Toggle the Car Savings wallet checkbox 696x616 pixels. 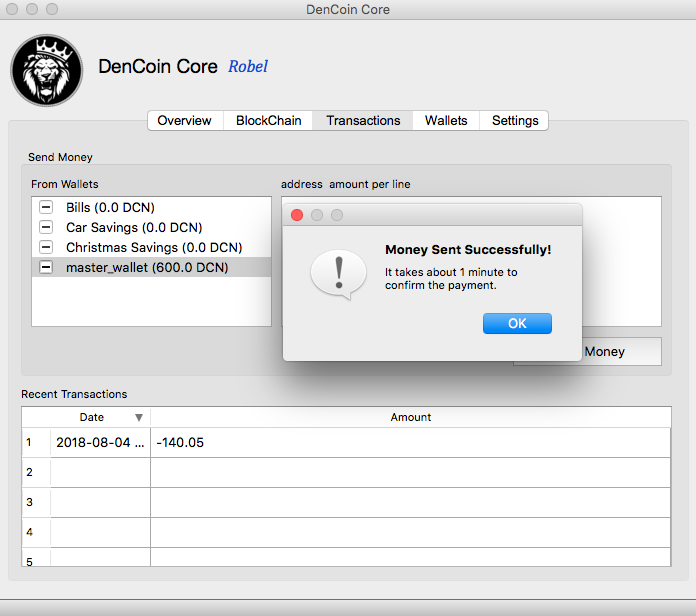46,227
